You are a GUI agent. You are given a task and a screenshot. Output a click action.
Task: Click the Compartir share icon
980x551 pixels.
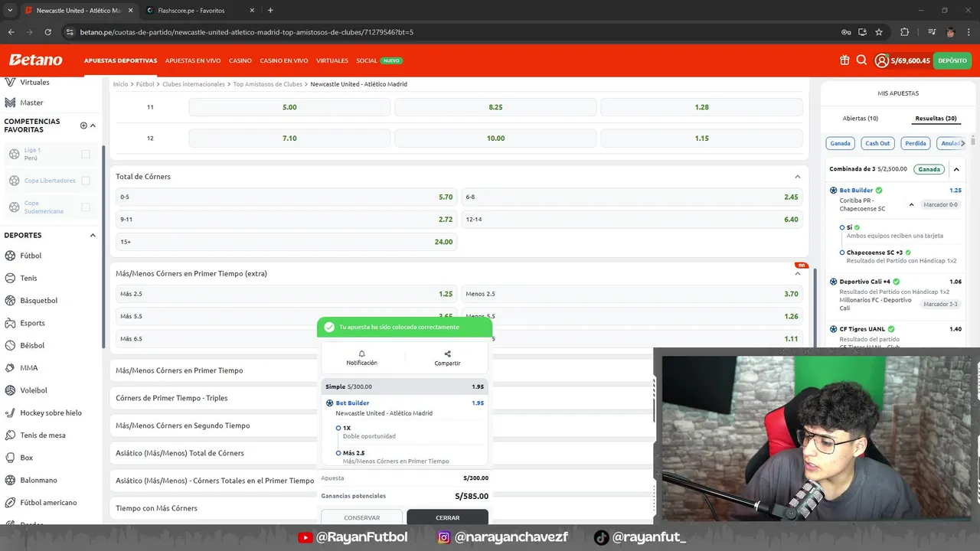pos(447,354)
